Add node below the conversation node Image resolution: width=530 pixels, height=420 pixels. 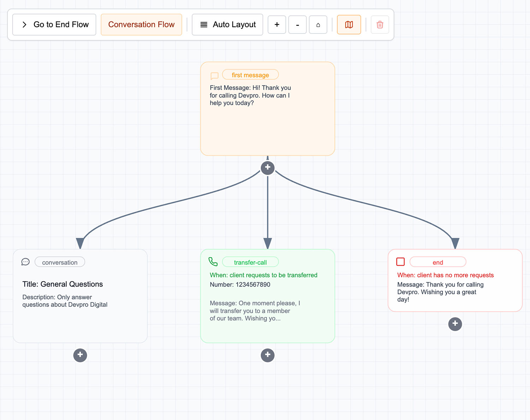pyautogui.click(x=80, y=355)
